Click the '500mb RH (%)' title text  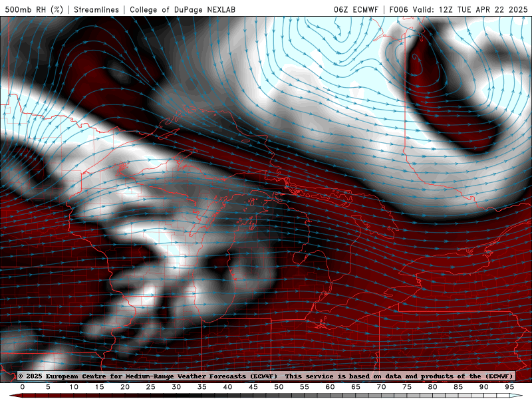coord(34,9)
